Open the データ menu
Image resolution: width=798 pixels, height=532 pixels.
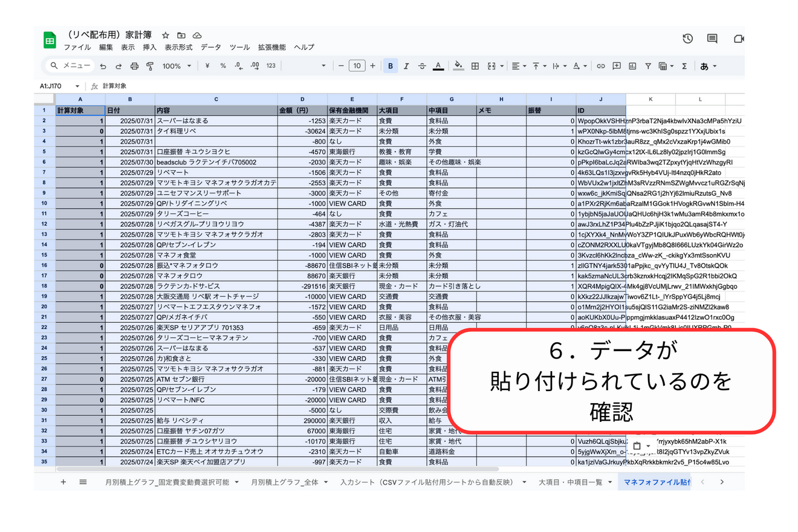(x=211, y=47)
